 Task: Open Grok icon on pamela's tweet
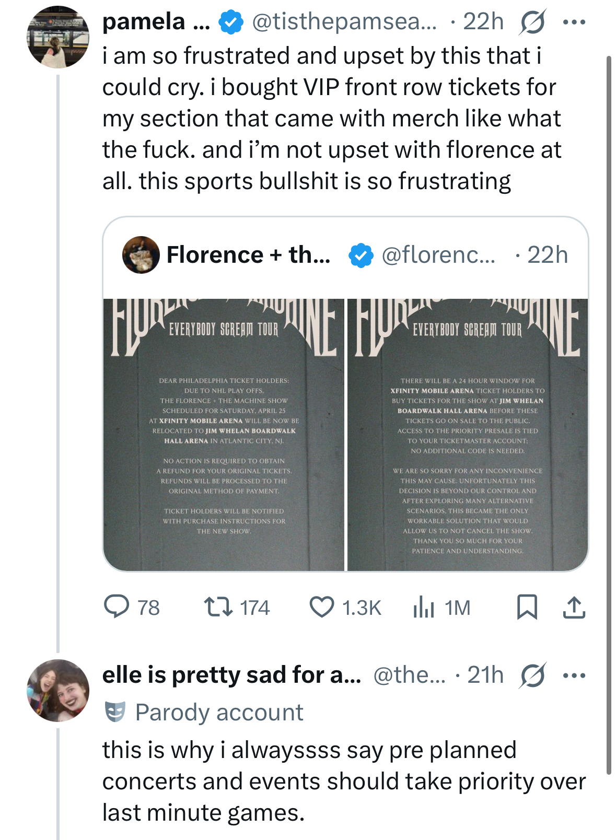coord(532,22)
